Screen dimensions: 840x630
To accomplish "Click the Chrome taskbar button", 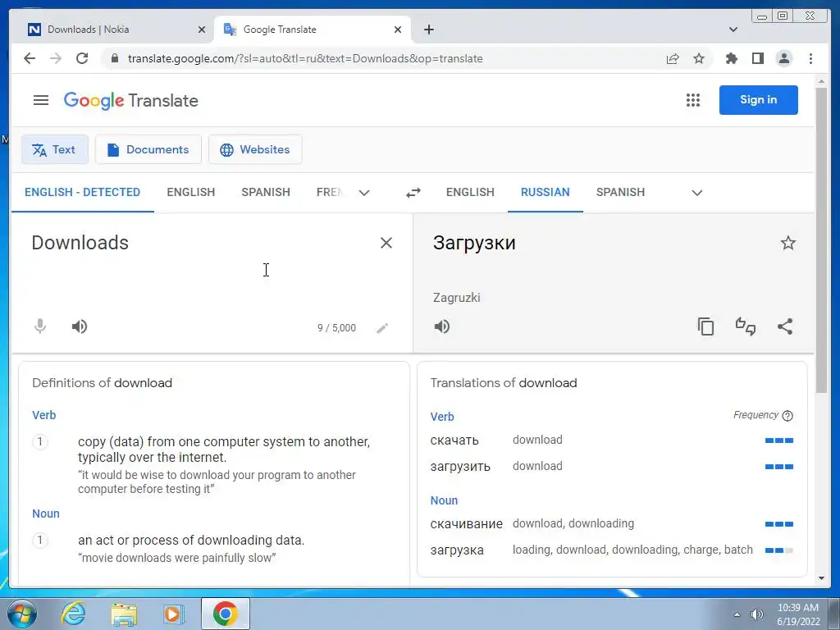I will [x=225, y=614].
